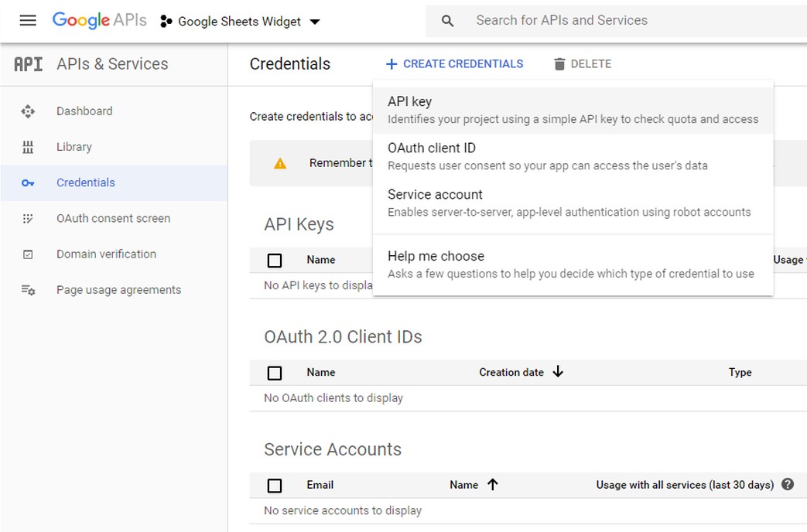Open Domain verification page
The image size is (807, 532).
(107, 254)
